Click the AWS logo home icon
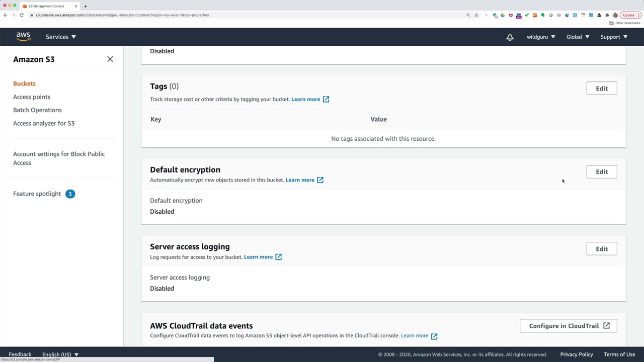Screen dimensions: 644x362 [x=23, y=37]
